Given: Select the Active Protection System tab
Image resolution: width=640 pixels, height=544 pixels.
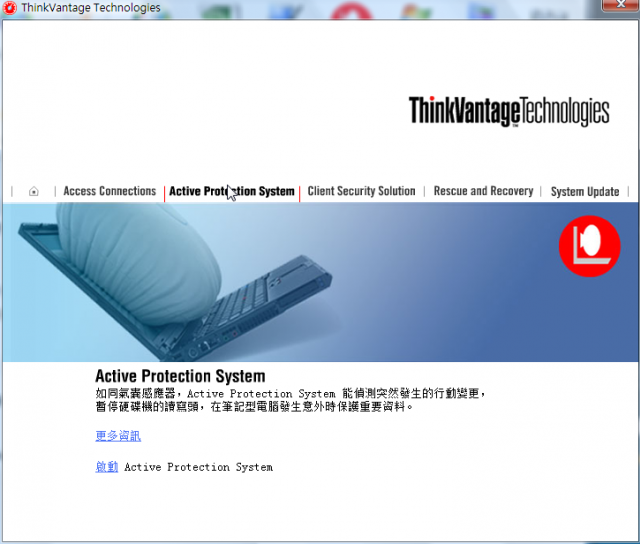Looking at the screenshot, I should coord(231,191).
